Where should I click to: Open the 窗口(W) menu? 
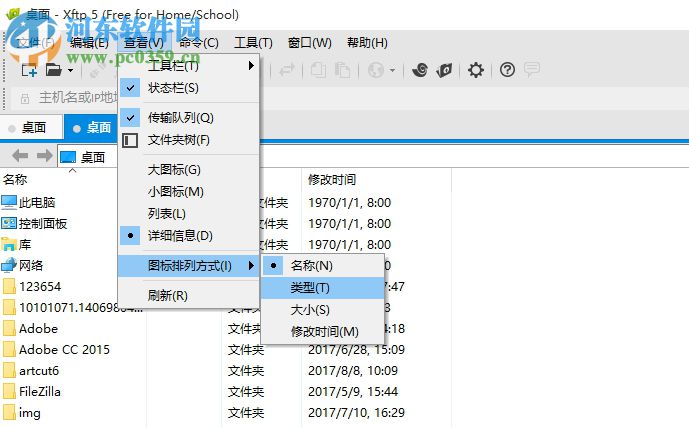click(x=309, y=43)
